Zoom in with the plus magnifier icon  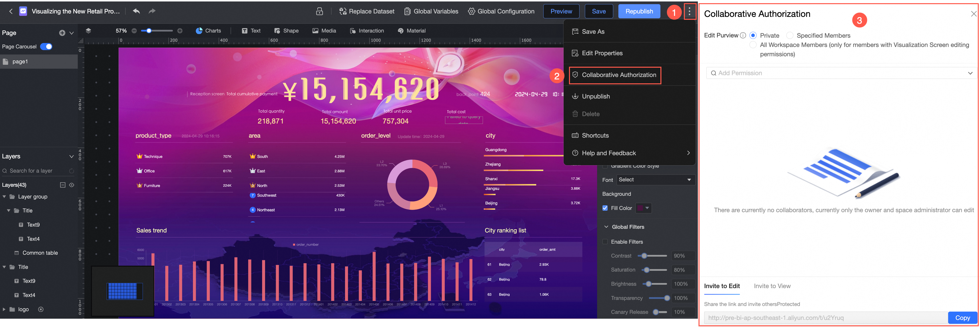click(x=180, y=31)
